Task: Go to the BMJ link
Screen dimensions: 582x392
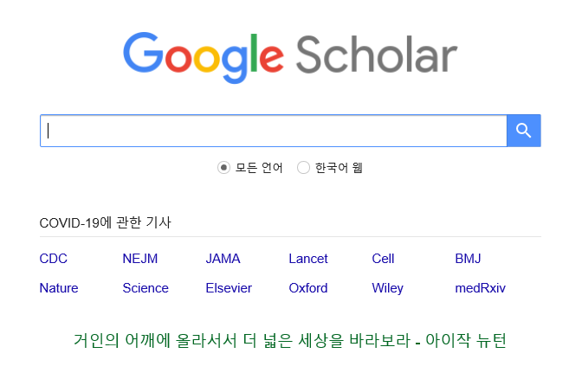Action: 468,259
